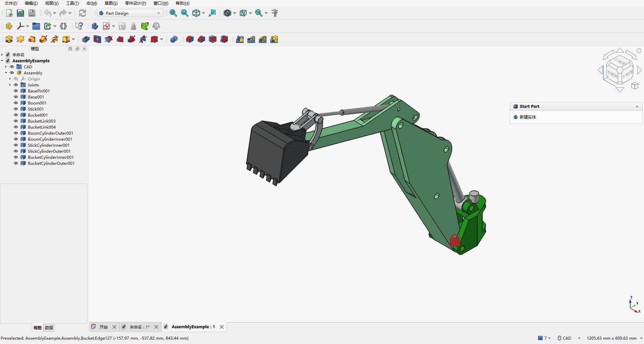Click the VarSet curly braces icon

pos(63,26)
